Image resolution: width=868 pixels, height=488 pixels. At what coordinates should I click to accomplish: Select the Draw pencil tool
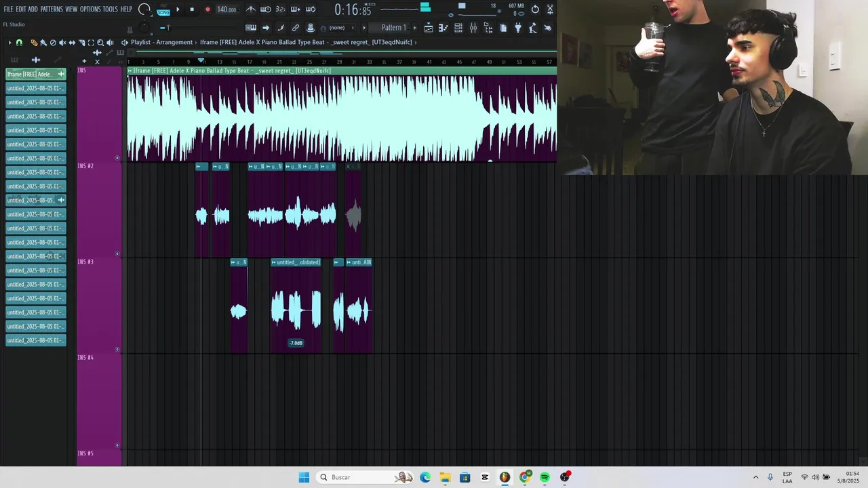tap(34, 43)
